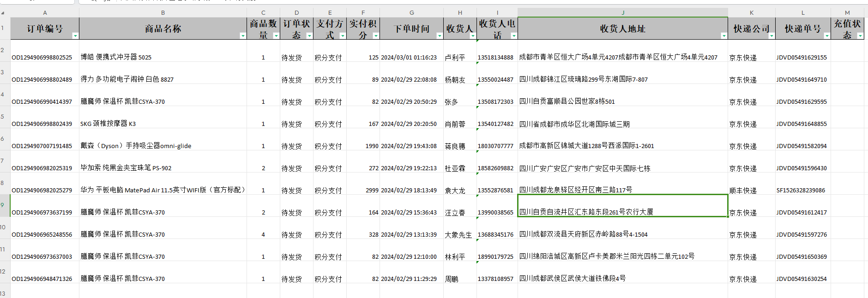The height and width of the screenshot is (298, 868).
Task: Click phone number 13550024487
Action: 495,80
